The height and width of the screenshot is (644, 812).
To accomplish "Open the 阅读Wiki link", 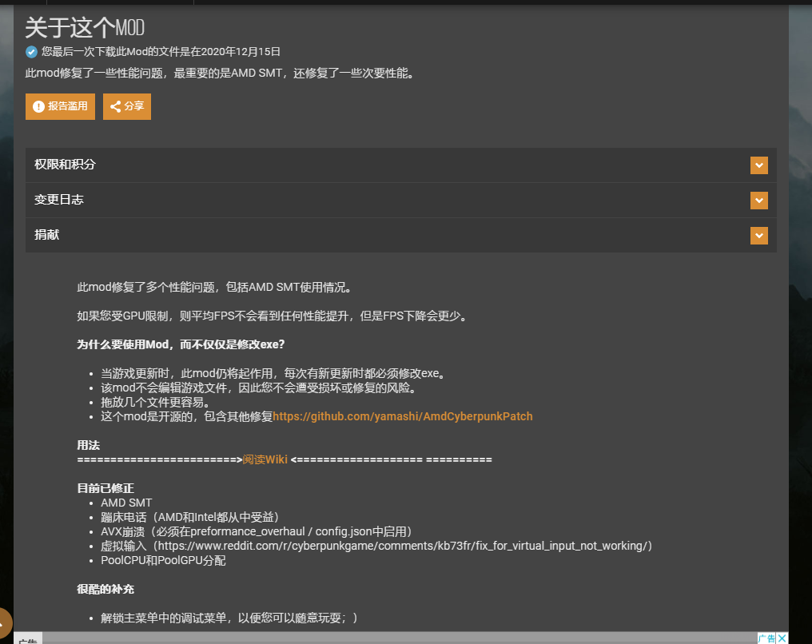I will pos(265,459).
